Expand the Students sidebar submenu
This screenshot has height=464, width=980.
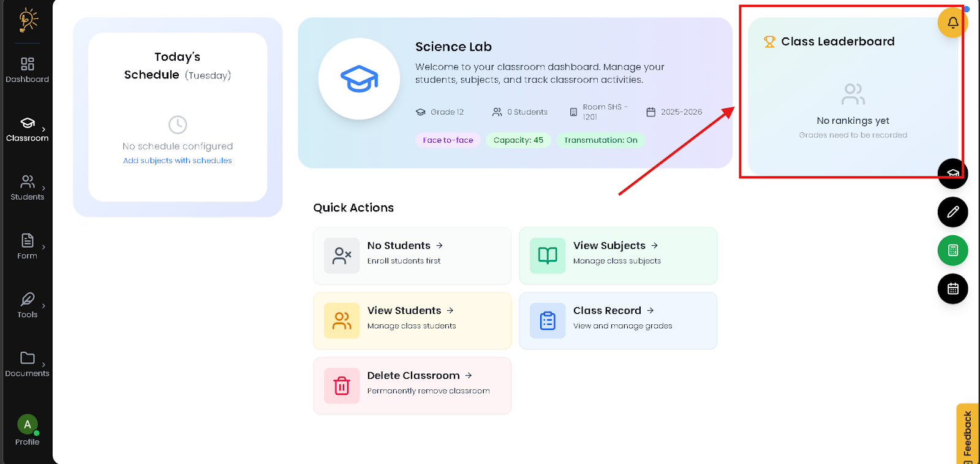click(43, 188)
